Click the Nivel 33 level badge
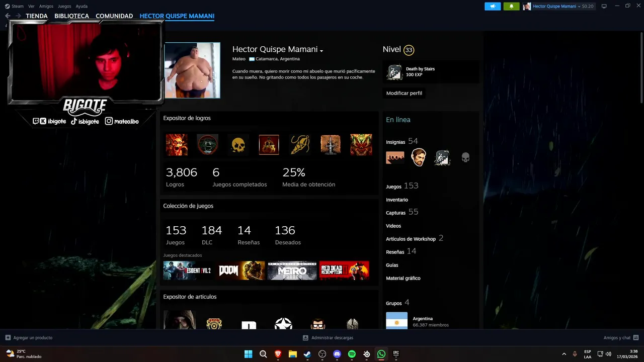This screenshot has width=644, height=362. 409,50
